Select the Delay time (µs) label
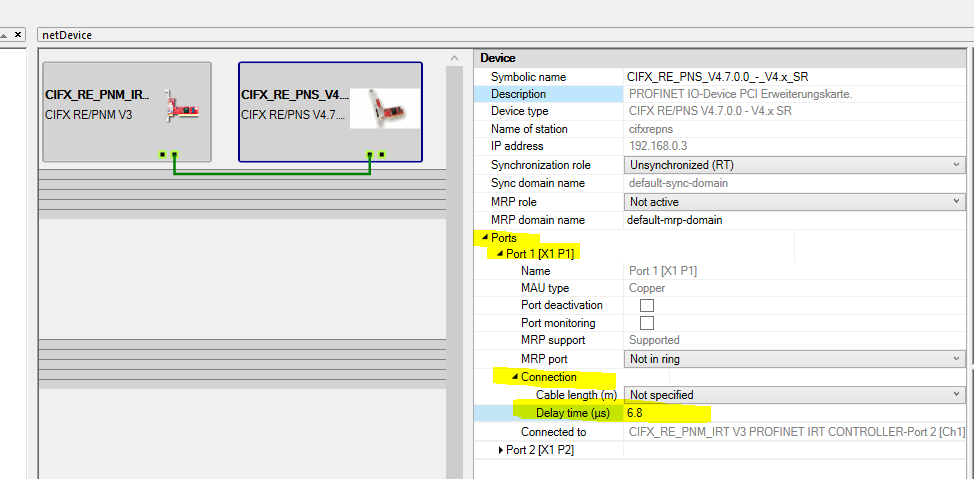 pos(573,413)
